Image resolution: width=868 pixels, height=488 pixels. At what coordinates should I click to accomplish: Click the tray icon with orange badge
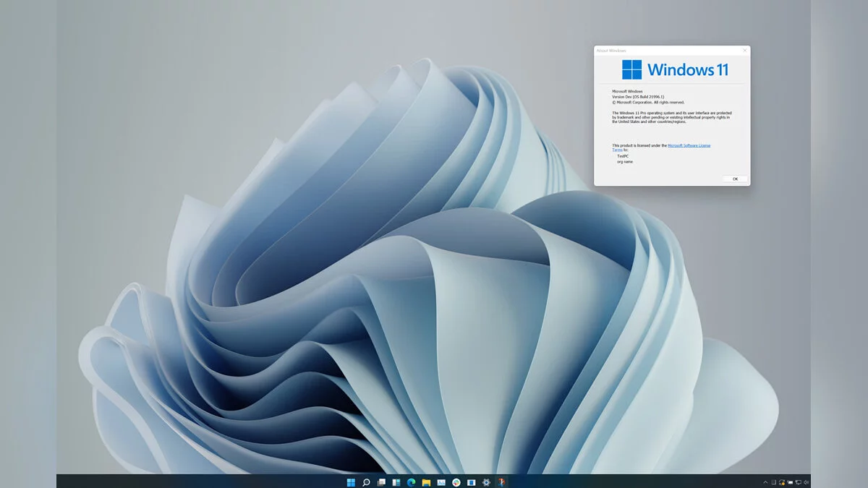[782, 482]
